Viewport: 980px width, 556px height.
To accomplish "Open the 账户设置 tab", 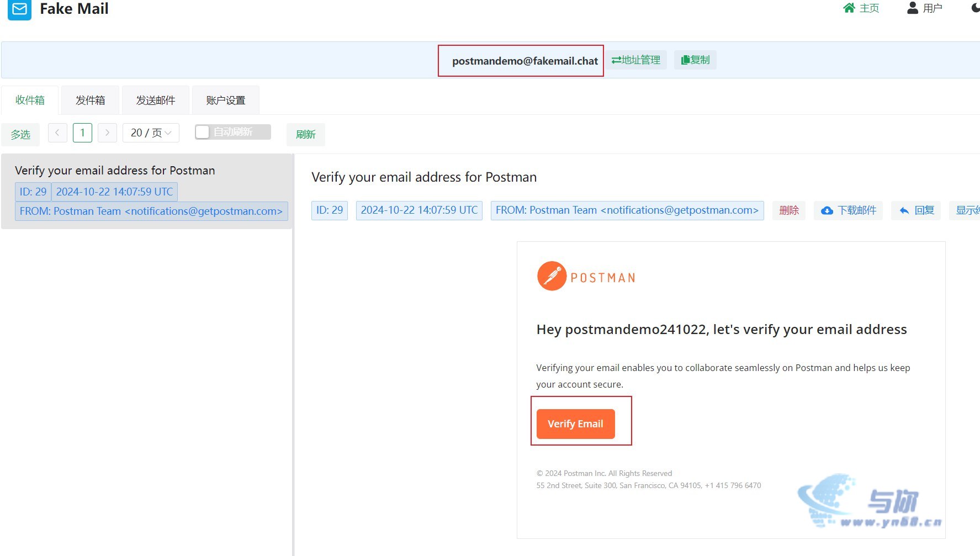I will [x=225, y=100].
